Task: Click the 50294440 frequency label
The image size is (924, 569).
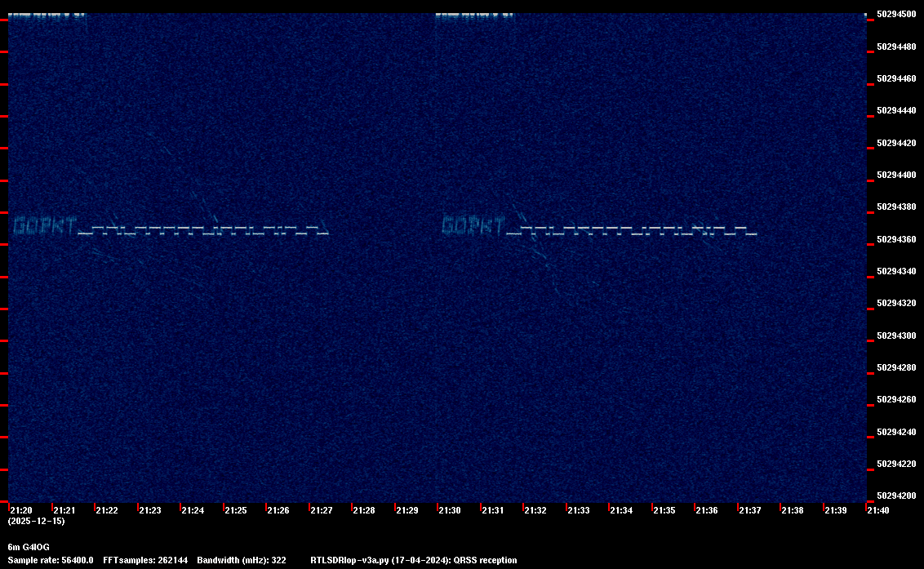Action: tap(896, 110)
